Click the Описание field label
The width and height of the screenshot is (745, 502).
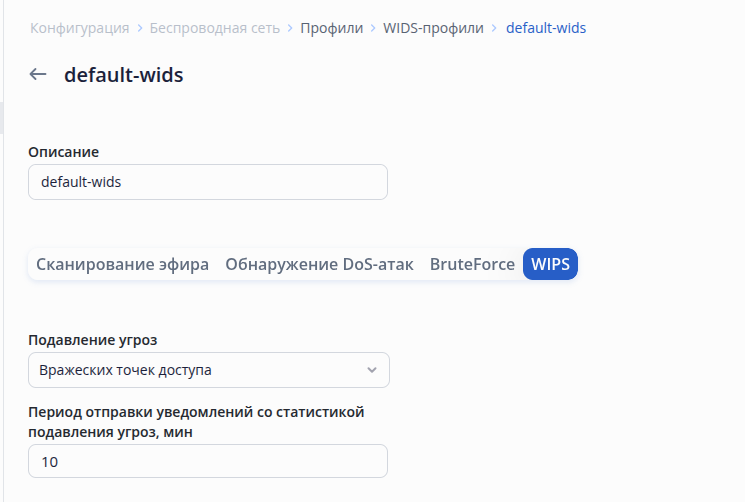pyautogui.click(x=64, y=152)
